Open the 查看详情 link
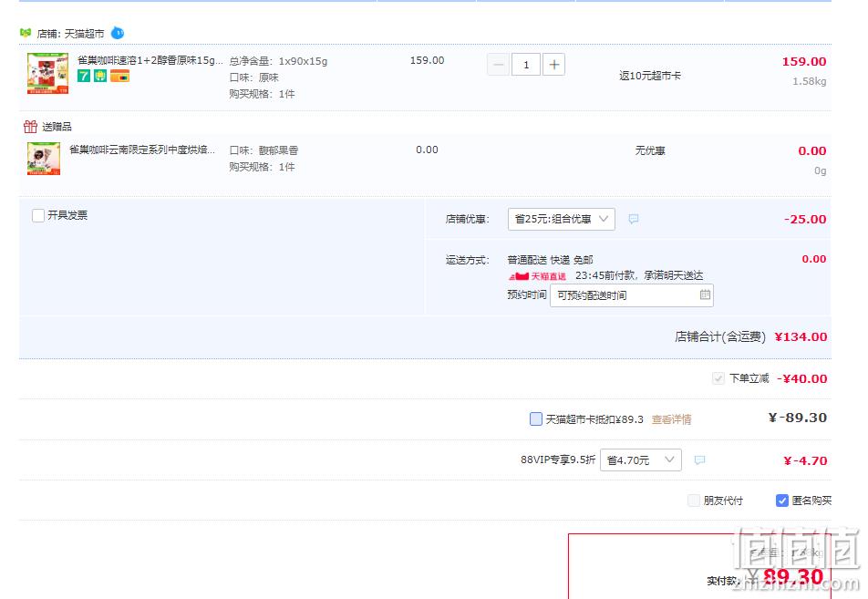868x599 pixels. (x=671, y=419)
